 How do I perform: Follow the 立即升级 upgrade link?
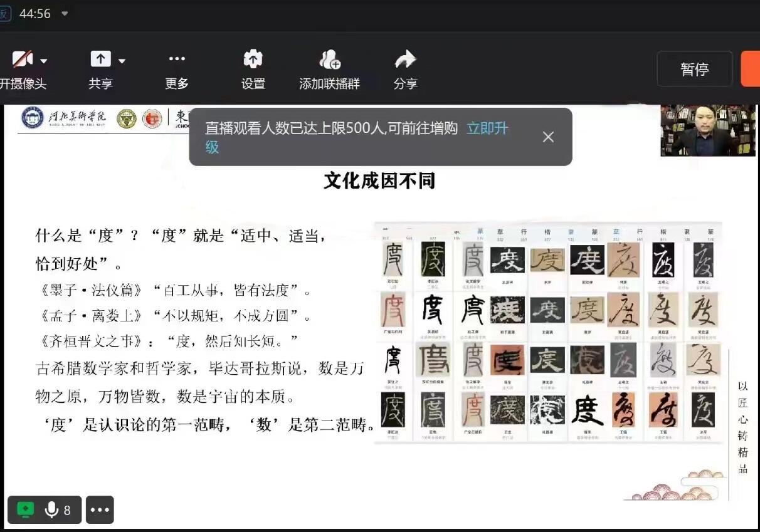(x=487, y=129)
